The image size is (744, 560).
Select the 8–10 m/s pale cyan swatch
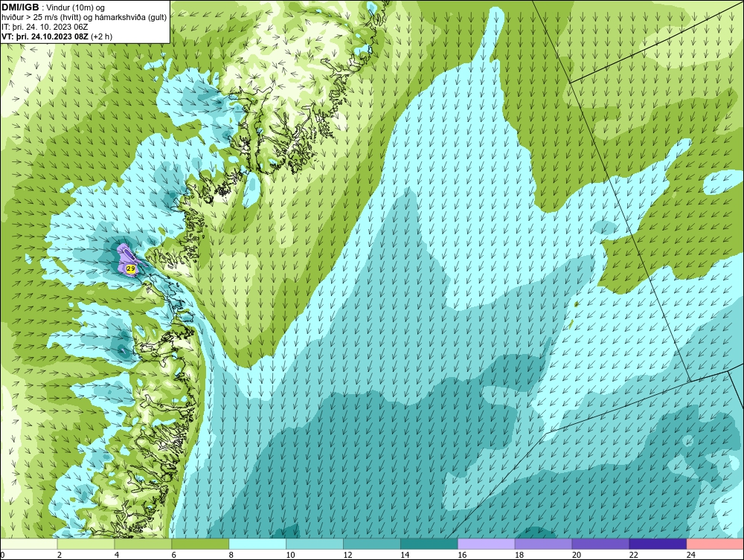pos(257,544)
